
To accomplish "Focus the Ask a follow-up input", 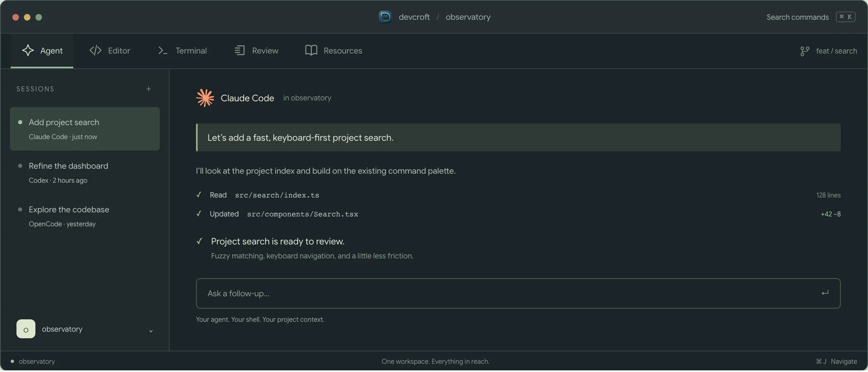I will 518,293.
